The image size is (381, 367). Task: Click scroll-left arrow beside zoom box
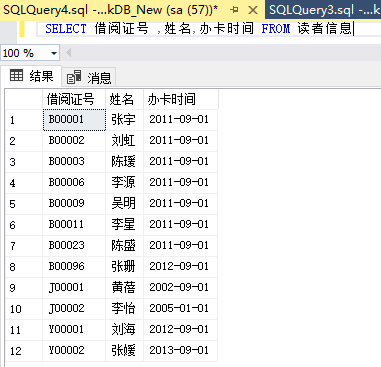point(69,53)
